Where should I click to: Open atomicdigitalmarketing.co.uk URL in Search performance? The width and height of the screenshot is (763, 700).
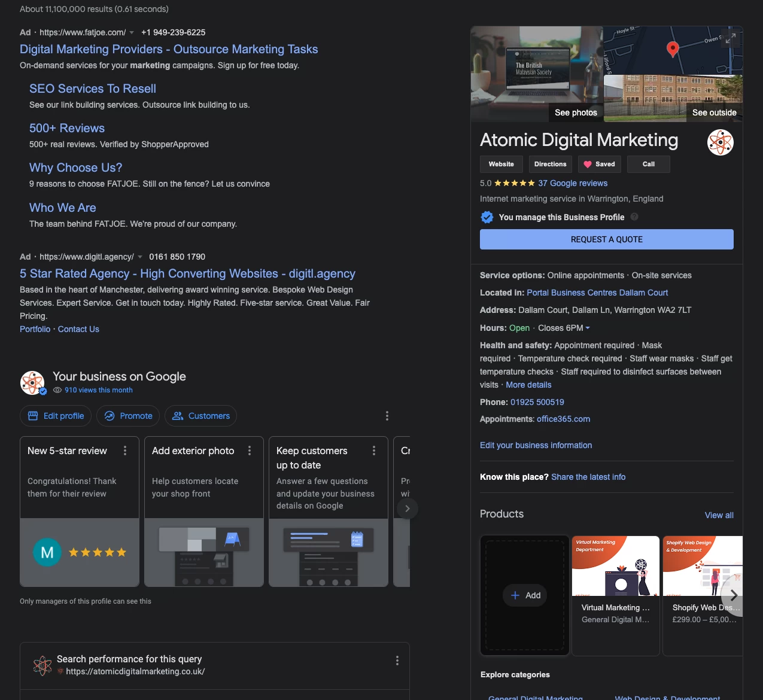135,671
